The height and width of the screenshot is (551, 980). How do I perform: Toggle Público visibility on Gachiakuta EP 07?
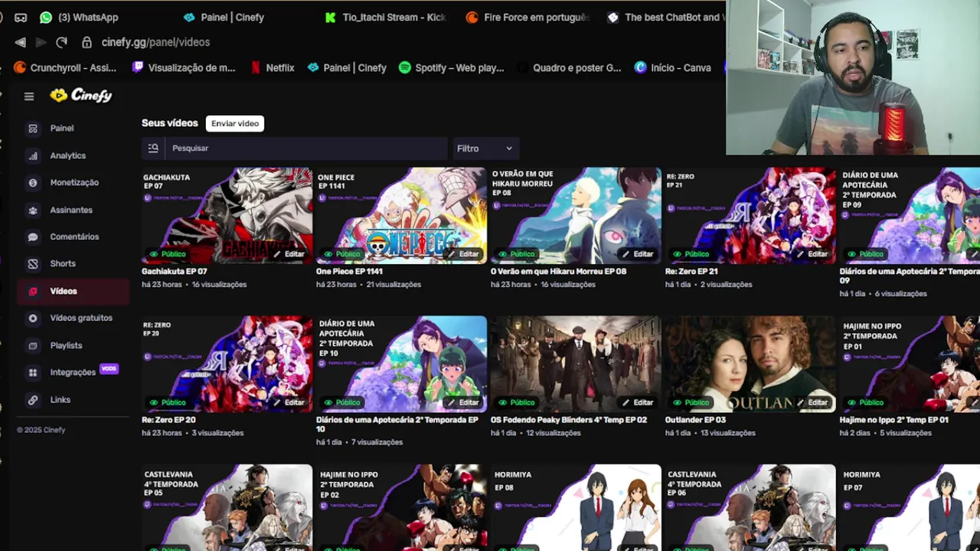[168, 254]
